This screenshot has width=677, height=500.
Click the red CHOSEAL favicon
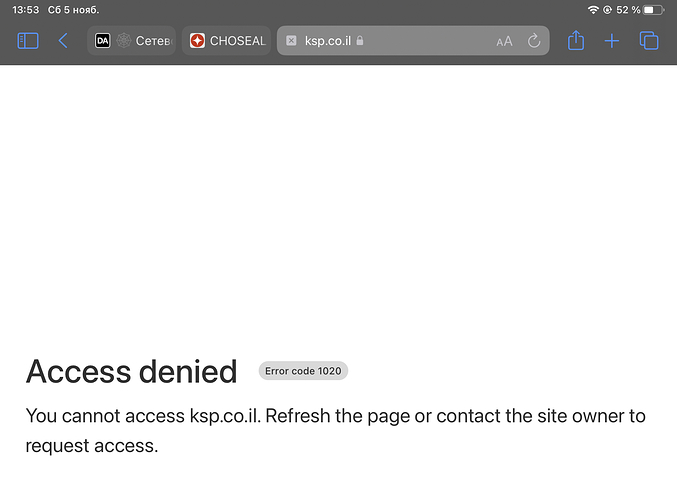(x=197, y=41)
